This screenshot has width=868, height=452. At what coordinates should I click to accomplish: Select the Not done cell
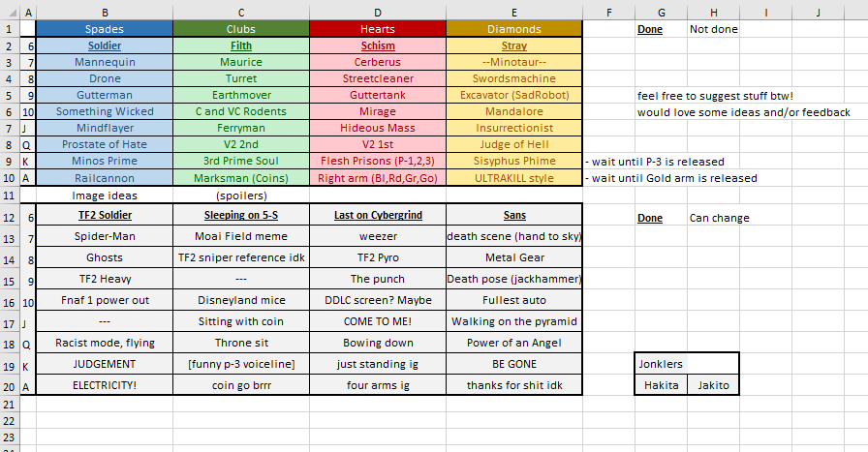pyautogui.click(x=713, y=29)
